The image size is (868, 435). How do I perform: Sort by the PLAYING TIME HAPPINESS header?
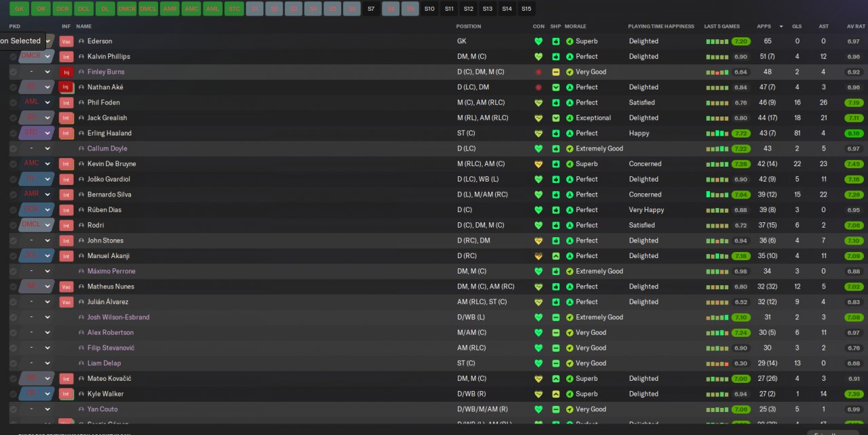tap(661, 26)
